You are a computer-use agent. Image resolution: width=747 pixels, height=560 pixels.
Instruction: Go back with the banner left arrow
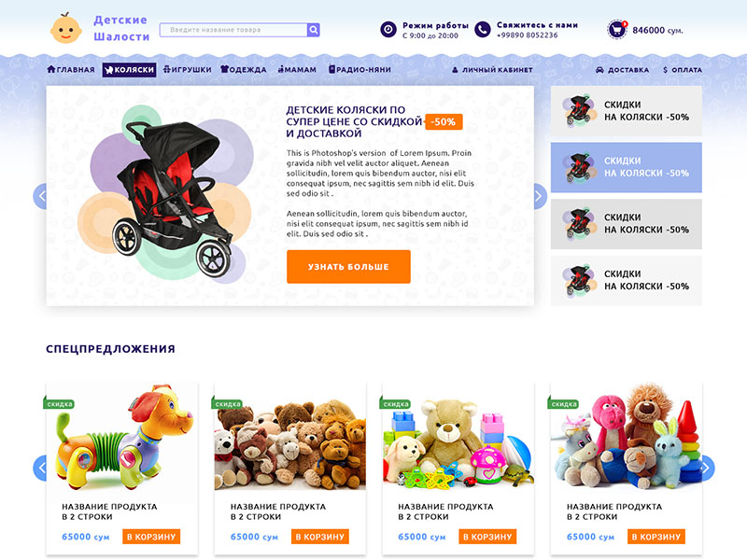tap(40, 196)
